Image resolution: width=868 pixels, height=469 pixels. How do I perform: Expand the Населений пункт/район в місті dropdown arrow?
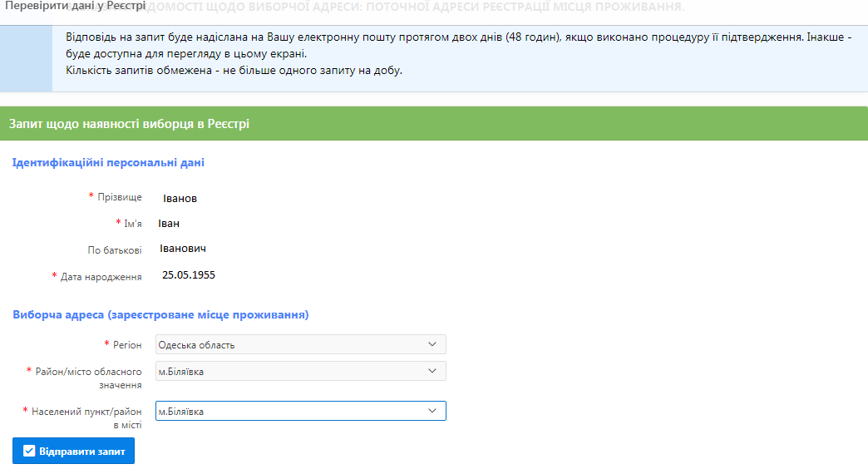[432, 411]
